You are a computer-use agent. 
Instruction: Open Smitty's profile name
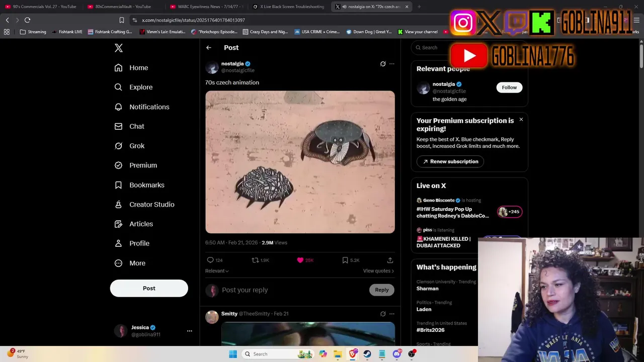pyautogui.click(x=229, y=314)
